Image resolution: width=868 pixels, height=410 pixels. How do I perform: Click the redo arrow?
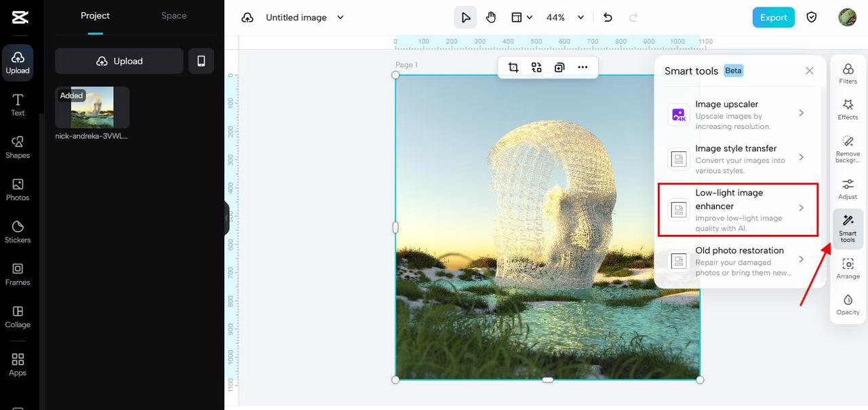[633, 18]
